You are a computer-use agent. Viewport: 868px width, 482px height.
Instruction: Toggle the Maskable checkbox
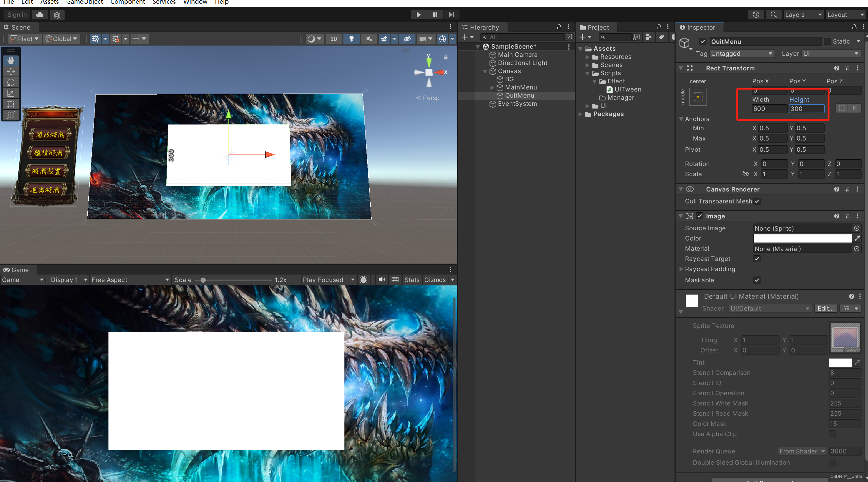click(757, 280)
